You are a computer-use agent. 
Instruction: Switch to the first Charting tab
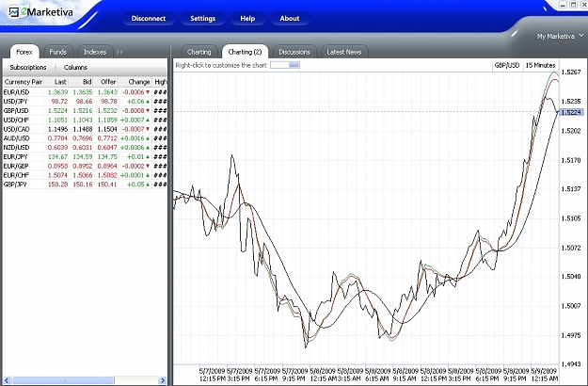point(199,52)
